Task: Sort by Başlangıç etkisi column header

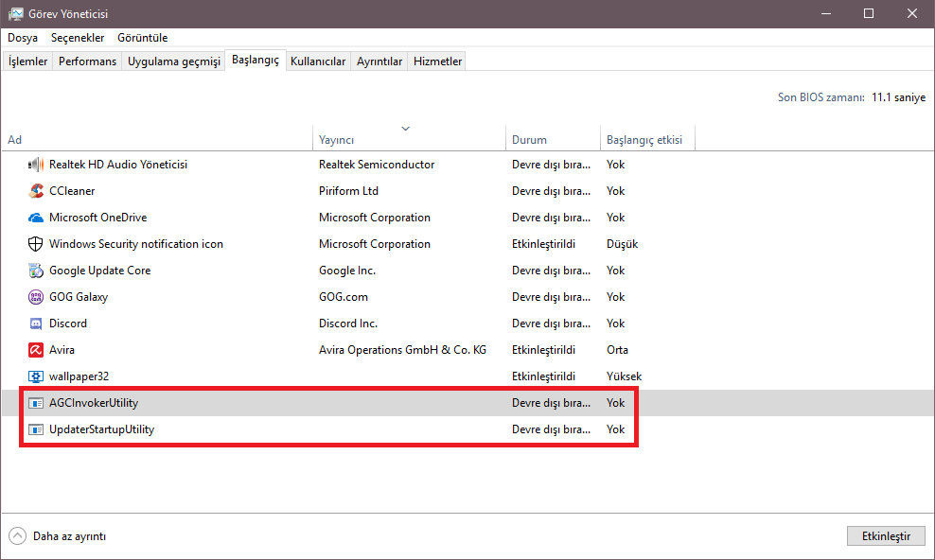Action: tap(647, 139)
